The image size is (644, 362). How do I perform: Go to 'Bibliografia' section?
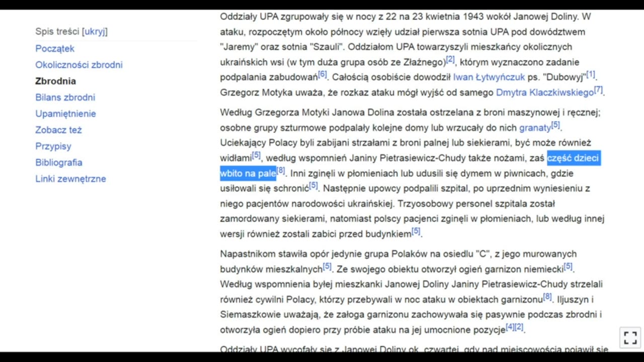tap(59, 162)
